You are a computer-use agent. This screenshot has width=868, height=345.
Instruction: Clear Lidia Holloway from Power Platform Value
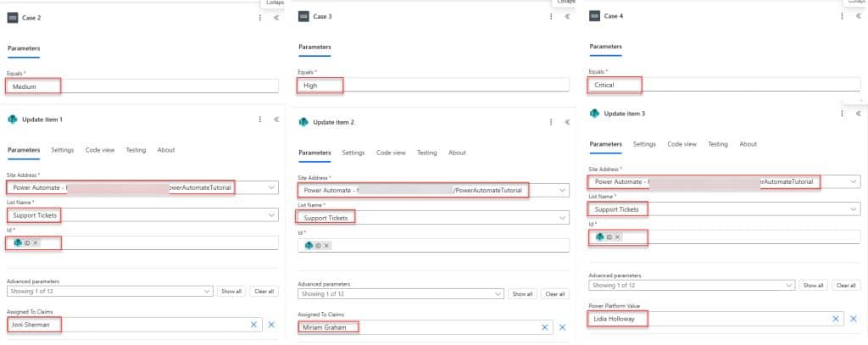pyautogui.click(x=836, y=319)
